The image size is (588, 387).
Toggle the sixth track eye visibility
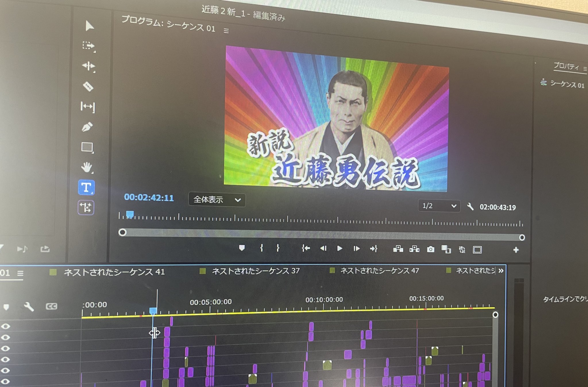point(6,382)
